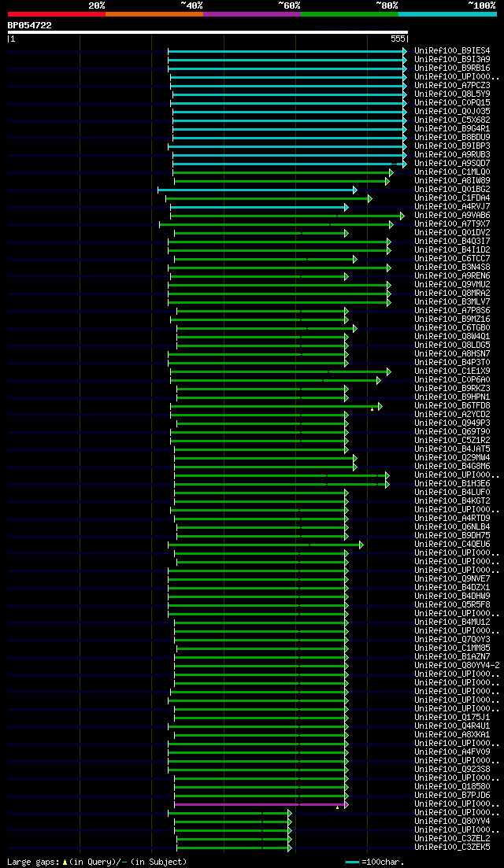Select the UniRef100_B4Q3I7 label

pos(452,241)
